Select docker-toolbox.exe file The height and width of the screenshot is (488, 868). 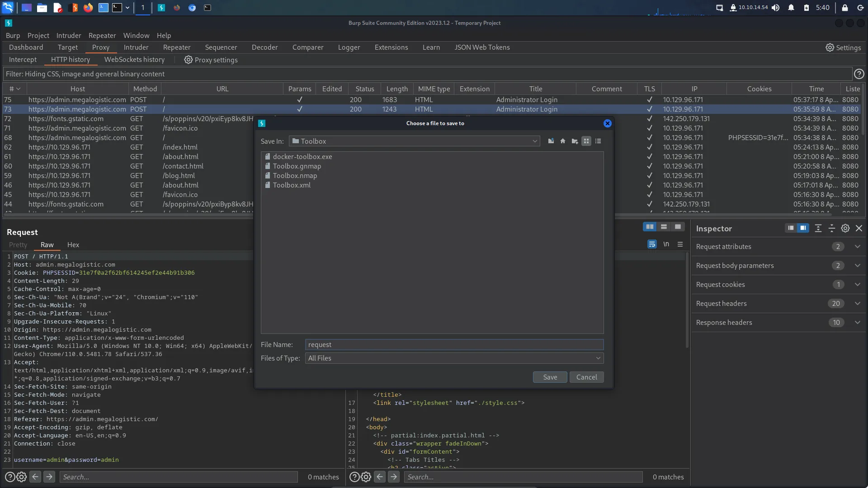298,156
